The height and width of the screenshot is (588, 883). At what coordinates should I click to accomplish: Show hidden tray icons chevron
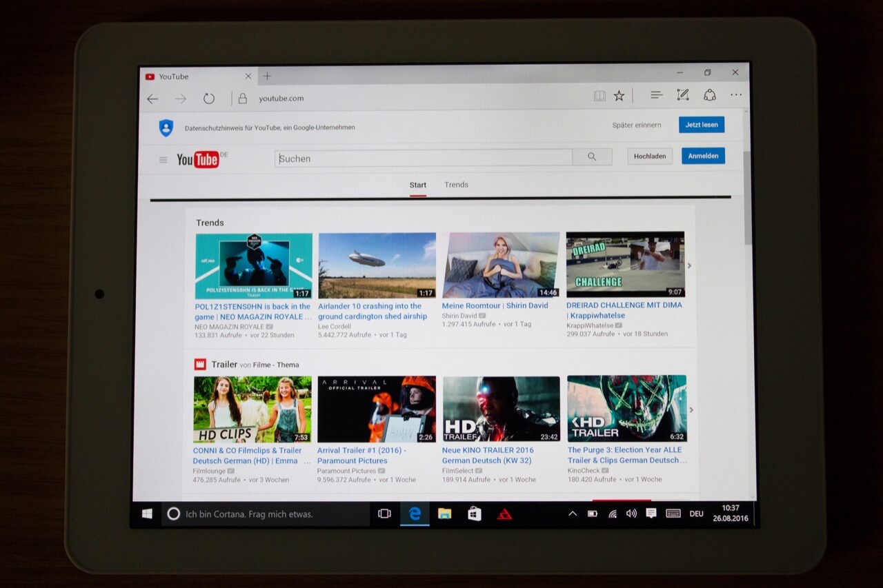click(572, 514)
